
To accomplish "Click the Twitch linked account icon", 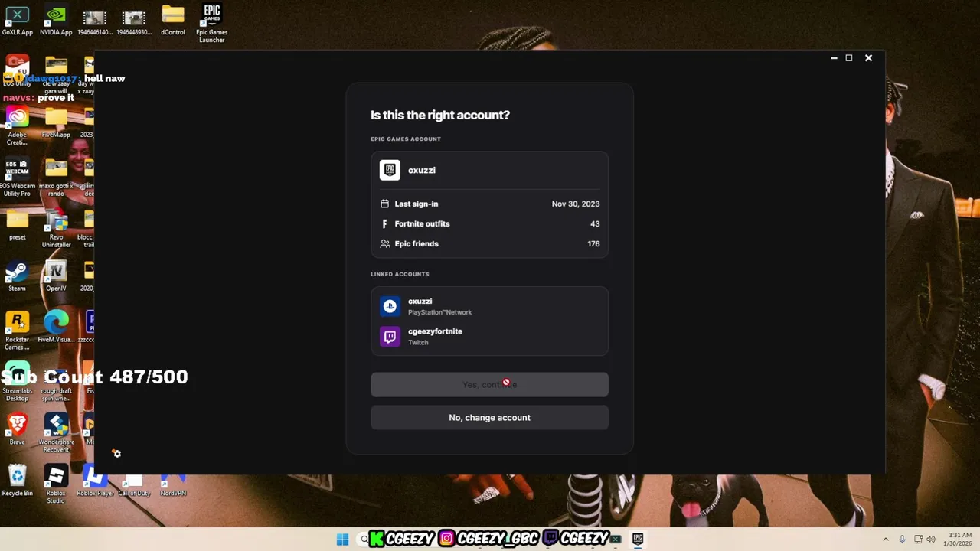I will [390, 336].
